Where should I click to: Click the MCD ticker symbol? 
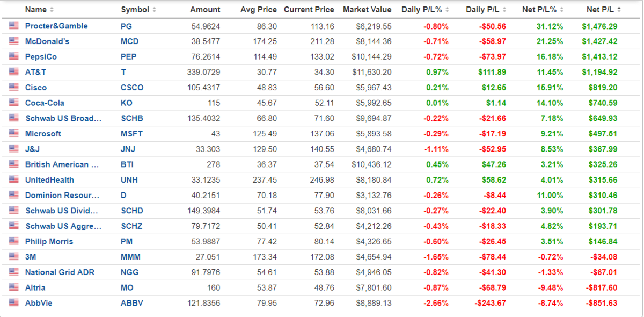[x=129, y=41]
